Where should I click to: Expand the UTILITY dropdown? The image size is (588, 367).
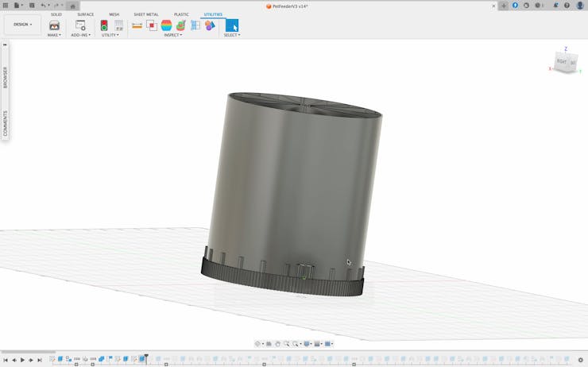click(110, 35)
